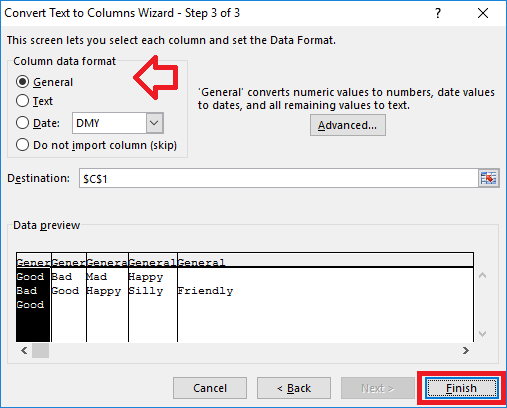Select the General radio button
507x408 pixels.
click(22, 82)
